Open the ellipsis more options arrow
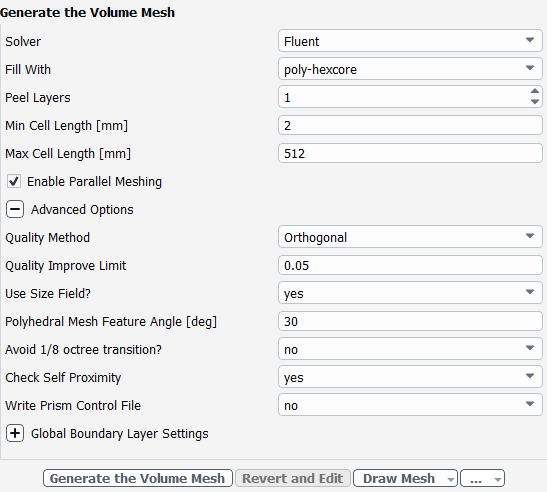 pyautogui.click(x=498, y=479)
